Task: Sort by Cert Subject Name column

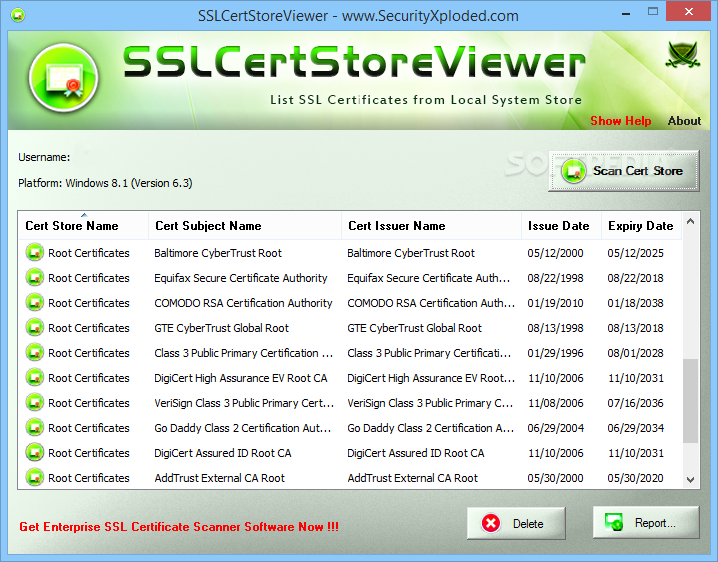Action: pos(245,226)
